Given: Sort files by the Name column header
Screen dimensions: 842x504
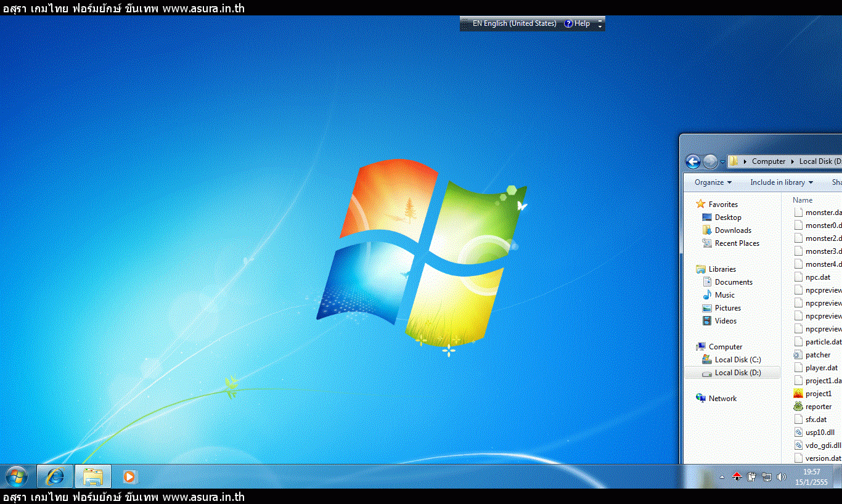Looking at the screenshot, I should point(803,200).
